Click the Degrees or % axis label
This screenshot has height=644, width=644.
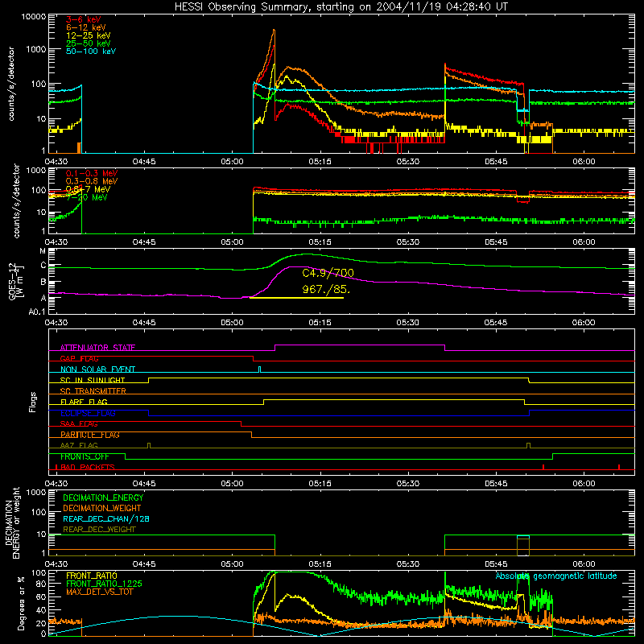click(21, 604)
